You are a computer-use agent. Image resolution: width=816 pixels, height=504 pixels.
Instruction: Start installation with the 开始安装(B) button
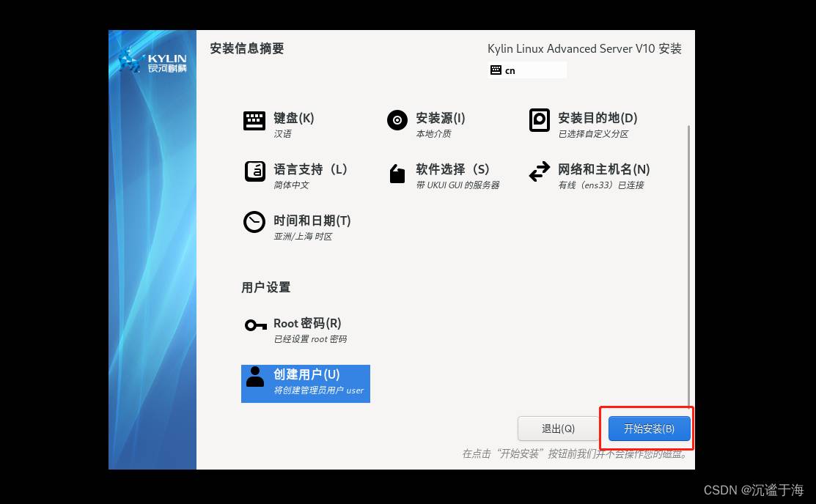click(x=649, y=429)
